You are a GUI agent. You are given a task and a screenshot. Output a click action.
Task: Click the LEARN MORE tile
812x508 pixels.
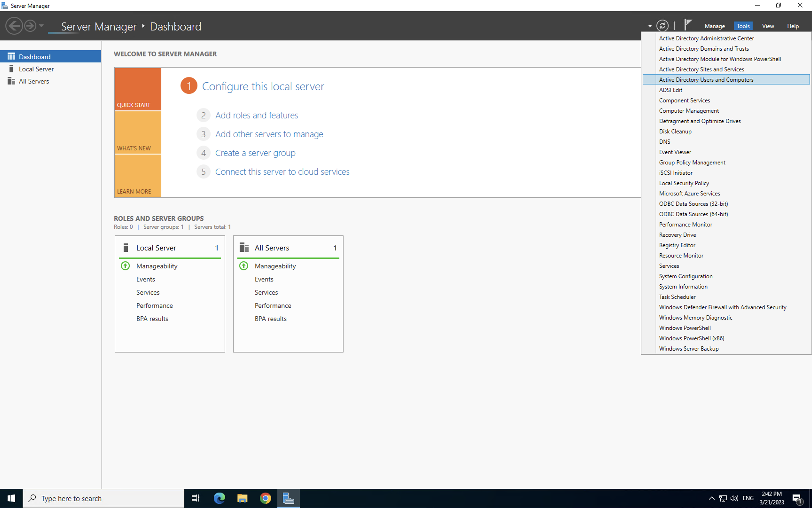[x=138, y=175]
